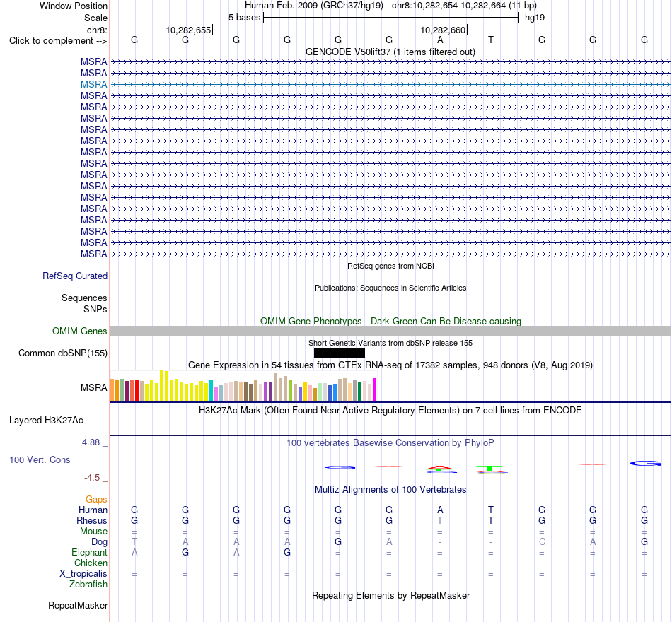Click the chr8: base position label
Viewport: 672px width, 622px height.
pos(97,30)
